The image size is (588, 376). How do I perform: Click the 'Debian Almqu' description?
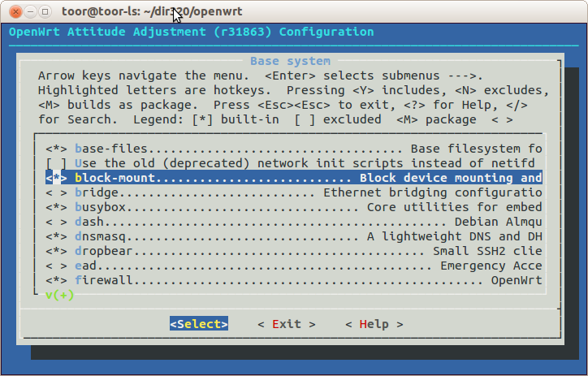[499, 222]
